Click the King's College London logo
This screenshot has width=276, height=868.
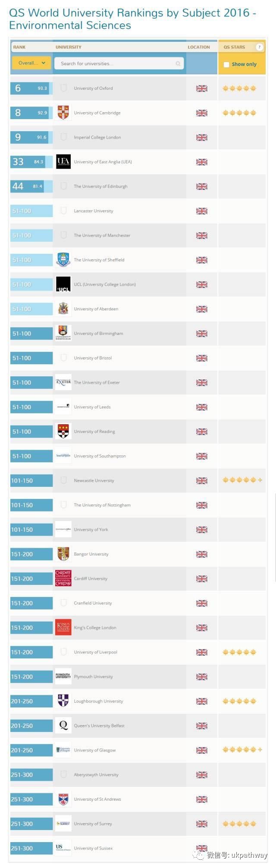pyautogui.click(x=63, y=628)
